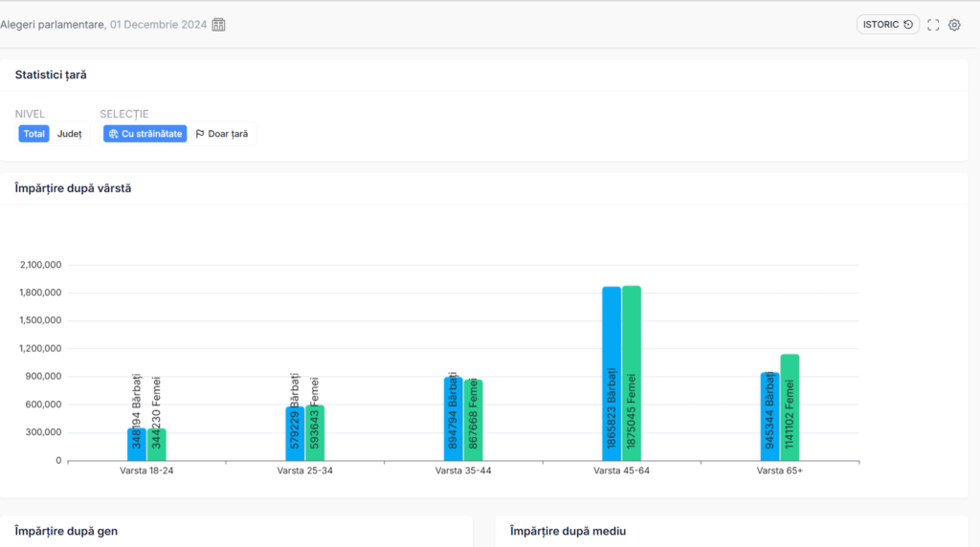The image size is (980, 547).
Task: Click the Statistici țară heading
Action: point(51,75)
